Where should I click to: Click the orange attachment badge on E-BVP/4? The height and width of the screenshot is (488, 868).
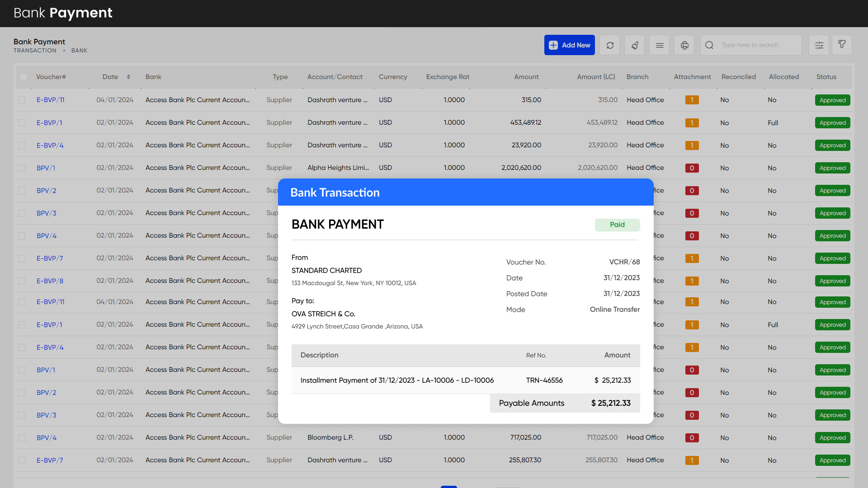[692, 145]
